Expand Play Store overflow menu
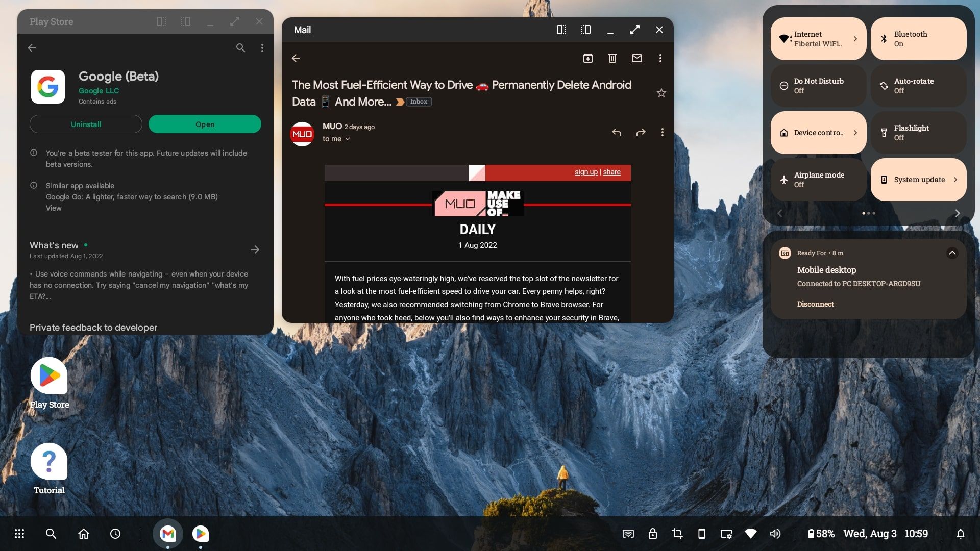Image resolution: width=980 pixels, height=551 pixels. point(262,48)
